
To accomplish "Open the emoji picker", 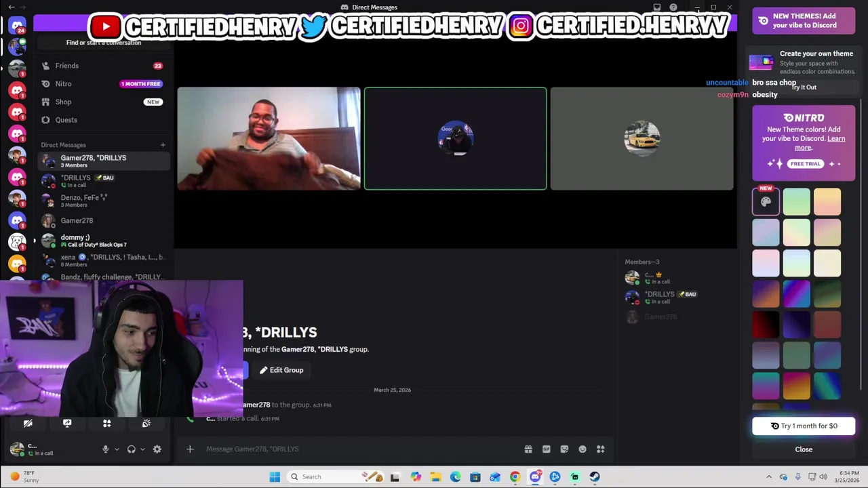I will tap(583, 449).
